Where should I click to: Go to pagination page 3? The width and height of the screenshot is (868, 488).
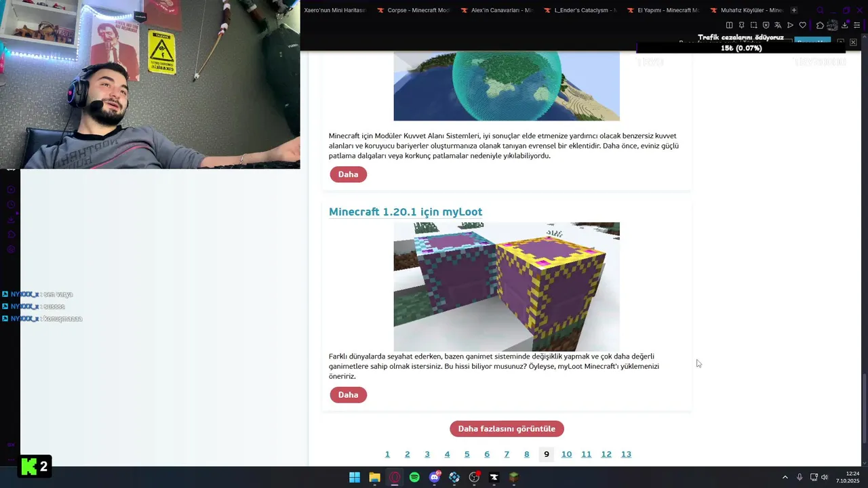coord(427,454)
